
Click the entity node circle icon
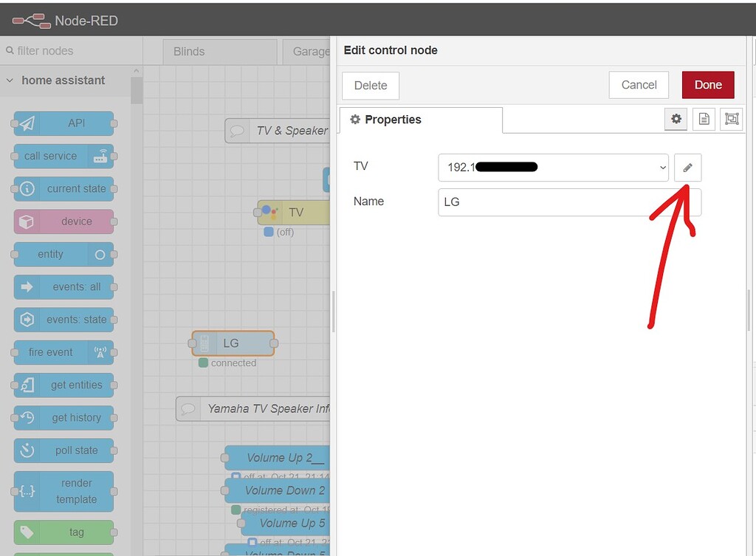(x=100, y=255)
